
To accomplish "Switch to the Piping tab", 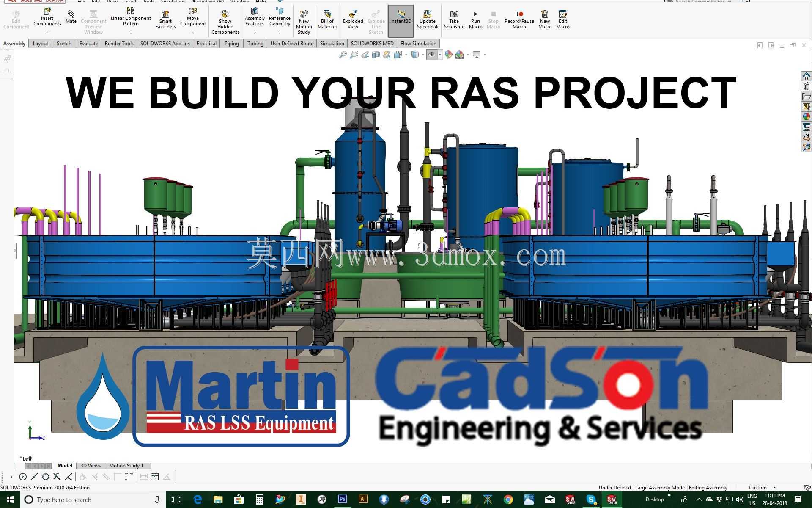I will 231,43.
